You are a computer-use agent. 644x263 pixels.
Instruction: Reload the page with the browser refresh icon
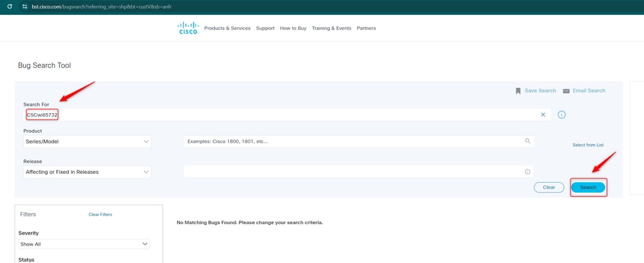10,6
